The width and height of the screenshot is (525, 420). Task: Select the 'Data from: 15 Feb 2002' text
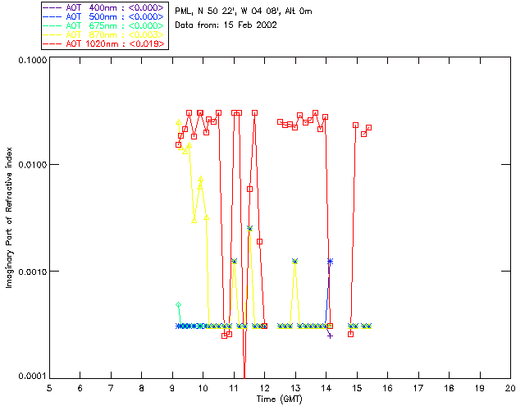coord(226,25)
